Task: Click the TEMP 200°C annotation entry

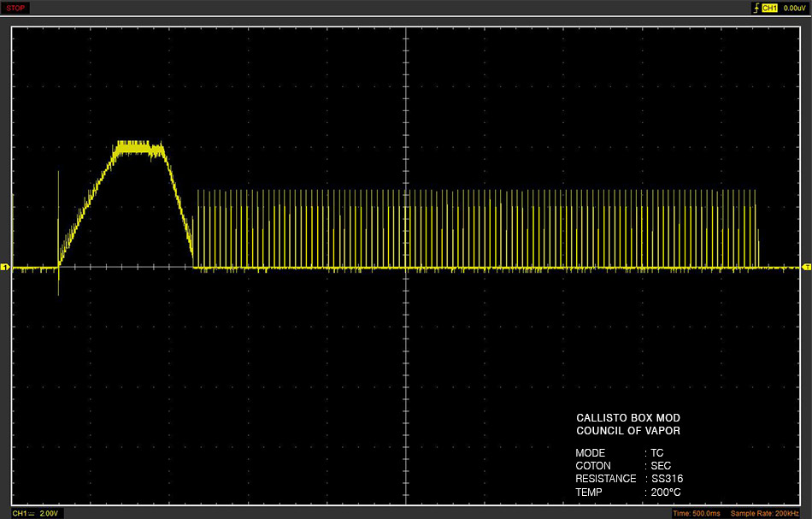Action: click(628, 492)
